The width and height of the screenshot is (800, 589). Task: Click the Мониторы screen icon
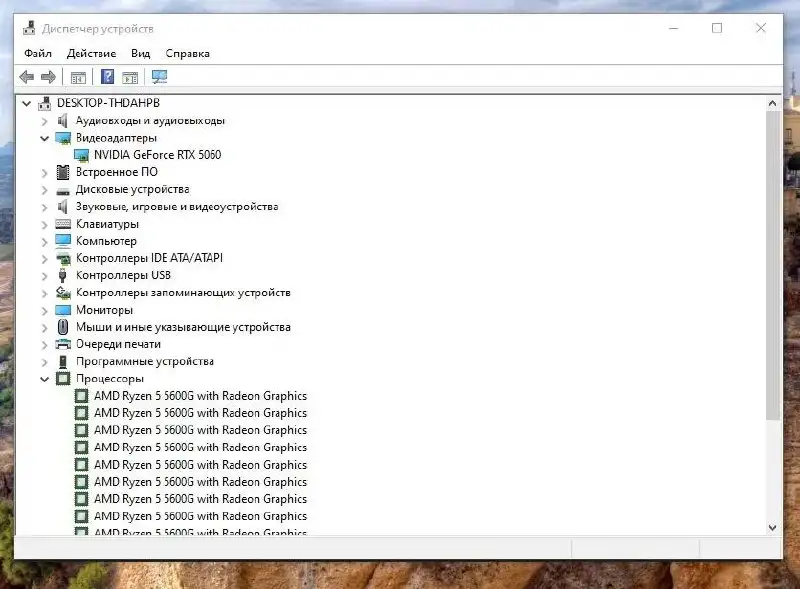63,310
